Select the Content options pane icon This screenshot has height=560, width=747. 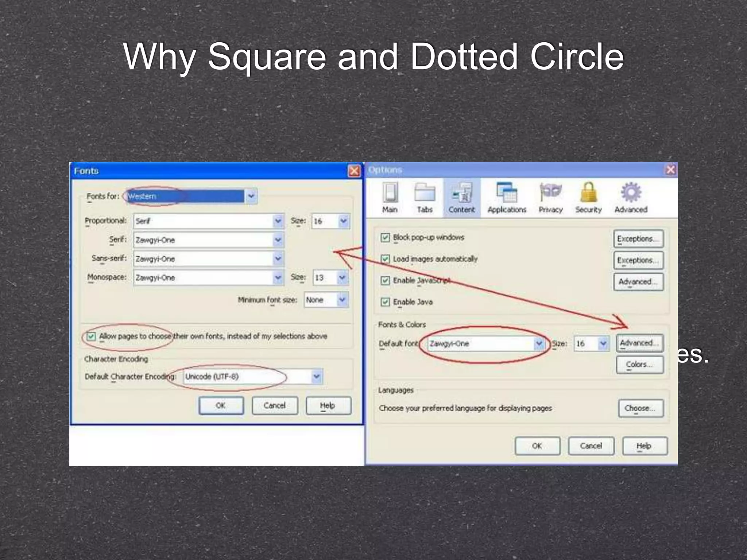click(x=462, y=198)
